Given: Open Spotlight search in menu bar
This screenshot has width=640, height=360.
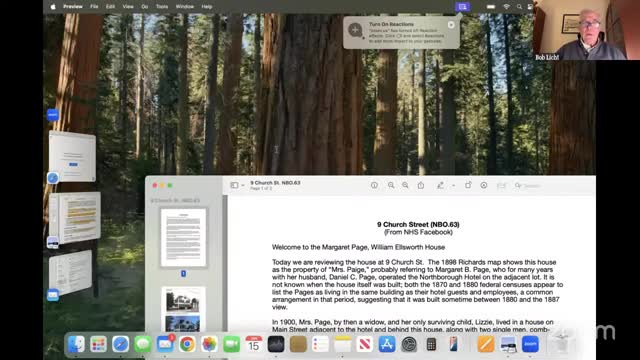Looking at the screenshot, I should pos(519,7).
